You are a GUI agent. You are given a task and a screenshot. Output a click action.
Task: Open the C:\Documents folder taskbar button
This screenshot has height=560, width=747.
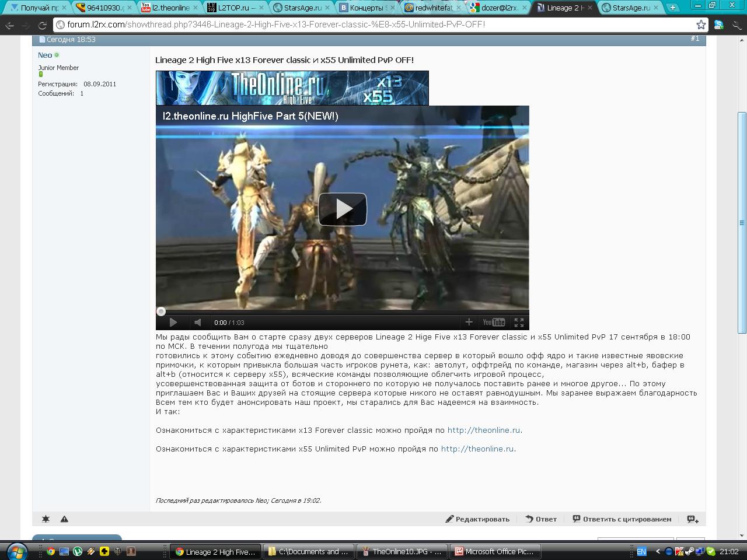point(309,551)
